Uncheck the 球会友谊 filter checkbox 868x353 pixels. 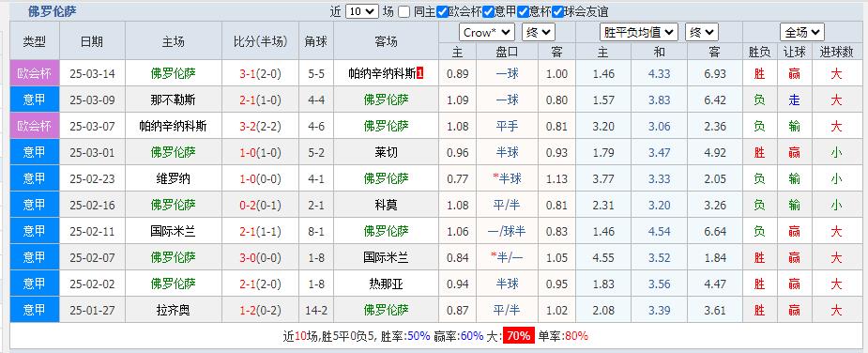tap(557, 11)
